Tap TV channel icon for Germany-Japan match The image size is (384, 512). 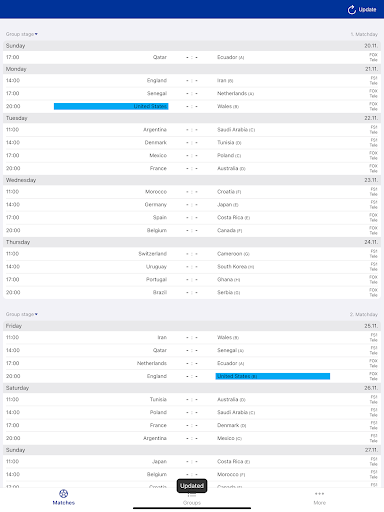374,205
